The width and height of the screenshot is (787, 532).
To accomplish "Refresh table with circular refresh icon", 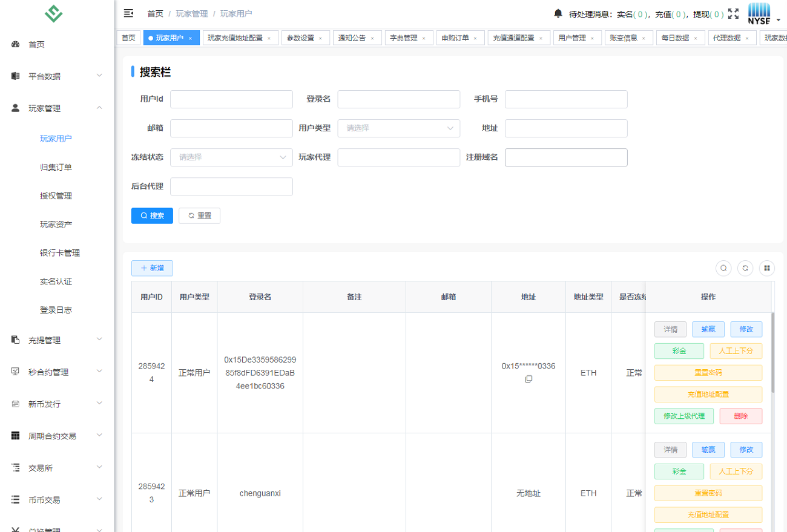I will click(745, 268).
